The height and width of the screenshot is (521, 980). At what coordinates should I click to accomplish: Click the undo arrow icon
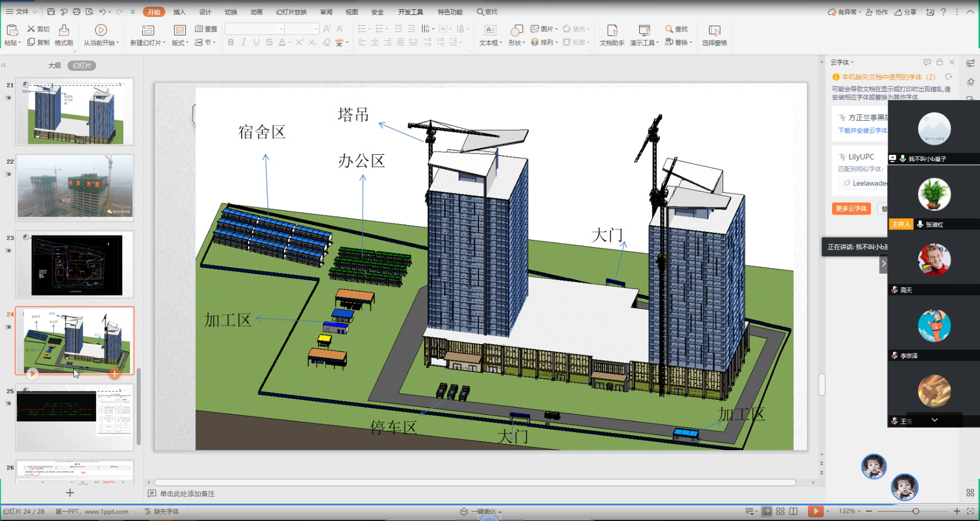(x=102, y=12)
